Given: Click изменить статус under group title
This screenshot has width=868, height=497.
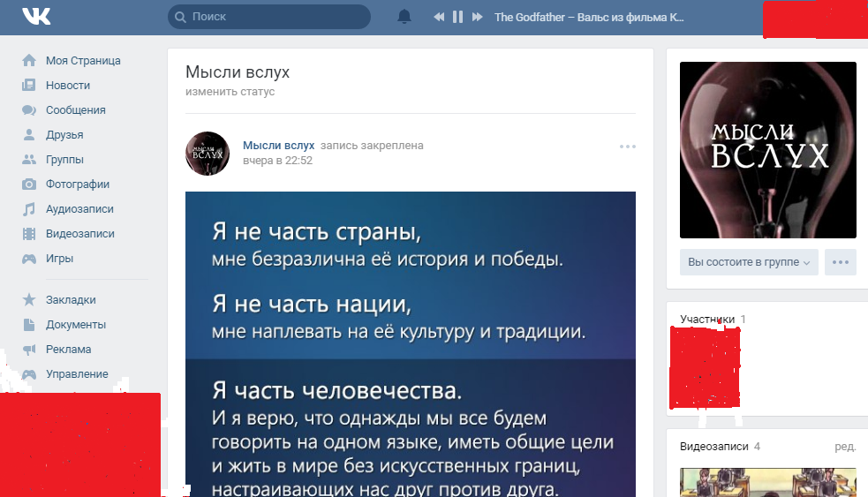Looking at the screenshot, I should click(230, 92).
